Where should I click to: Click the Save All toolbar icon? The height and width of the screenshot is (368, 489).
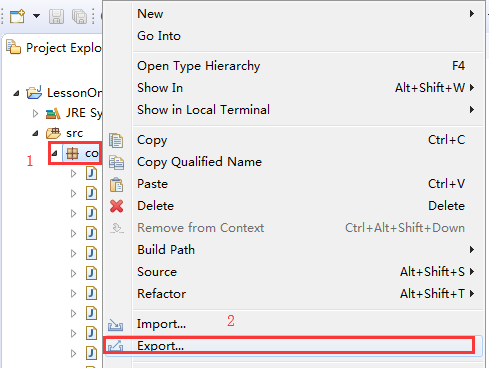[79, 16]
